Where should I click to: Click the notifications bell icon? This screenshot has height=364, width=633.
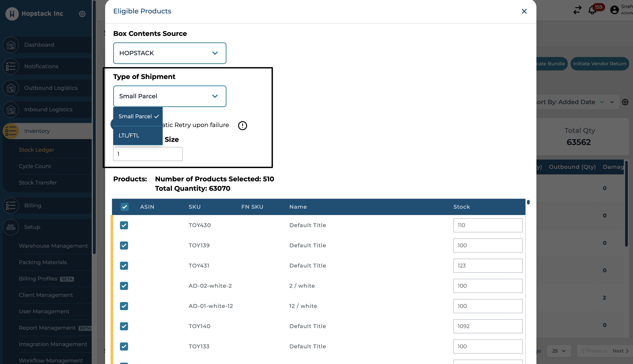(592, 11)
